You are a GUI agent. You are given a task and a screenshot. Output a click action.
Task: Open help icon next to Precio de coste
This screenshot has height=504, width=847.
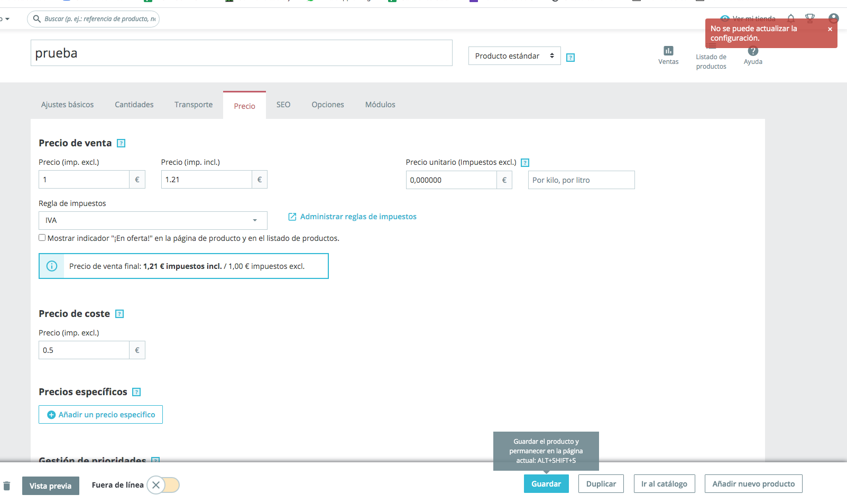pos(119,314)
